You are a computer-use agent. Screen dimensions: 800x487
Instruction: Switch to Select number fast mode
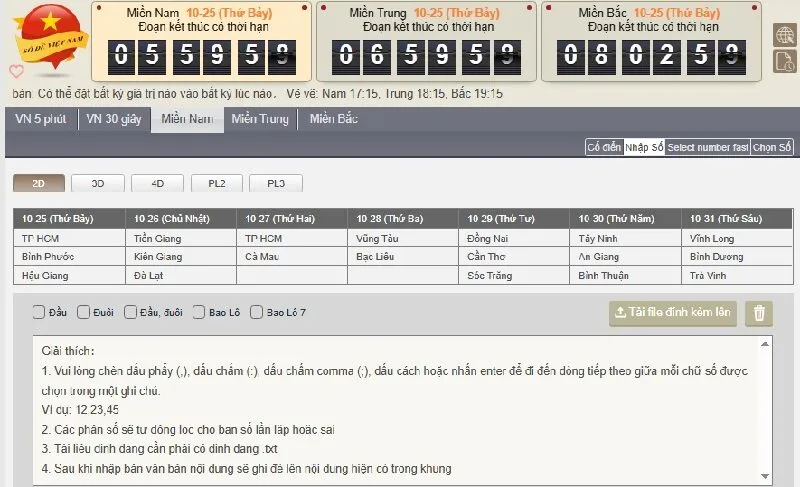[707, 147]
